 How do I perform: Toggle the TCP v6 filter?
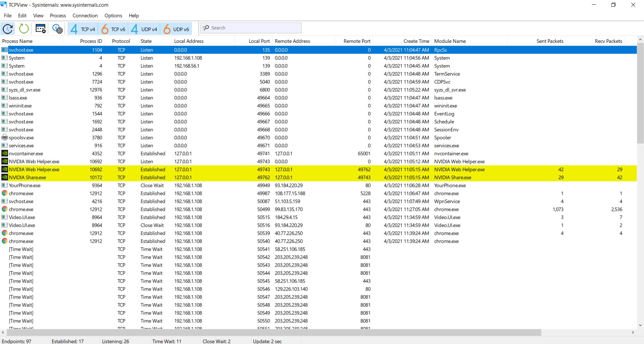pos(113,29)
